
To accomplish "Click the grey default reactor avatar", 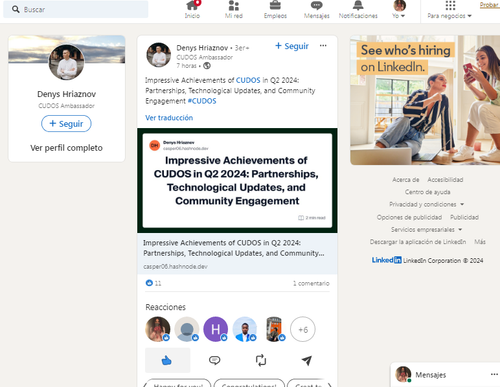I will coord(187,329).
